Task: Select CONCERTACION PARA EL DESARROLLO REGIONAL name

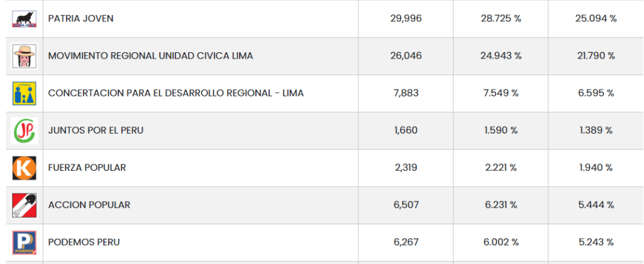Action: click(x=175, y=93)
